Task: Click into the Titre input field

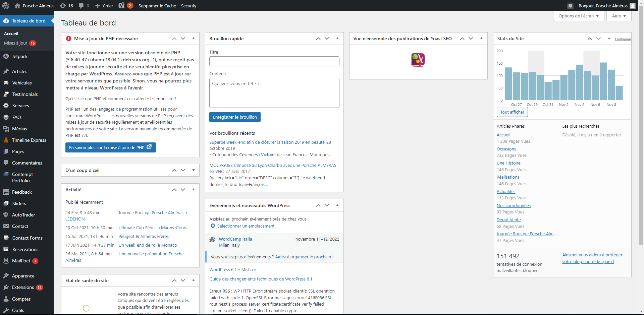Action: pyautogui.click(x=274, y=61)
